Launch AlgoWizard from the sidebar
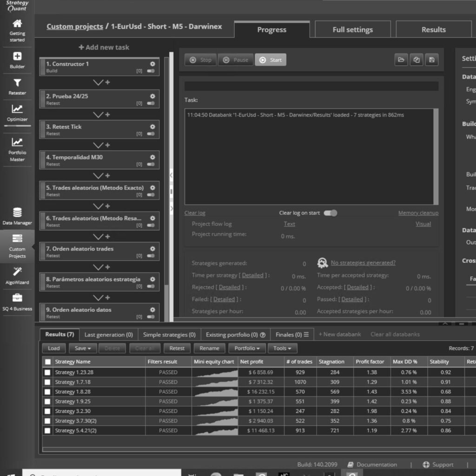The height and width of the screenshot is (476, 476). tap(17, 275)
